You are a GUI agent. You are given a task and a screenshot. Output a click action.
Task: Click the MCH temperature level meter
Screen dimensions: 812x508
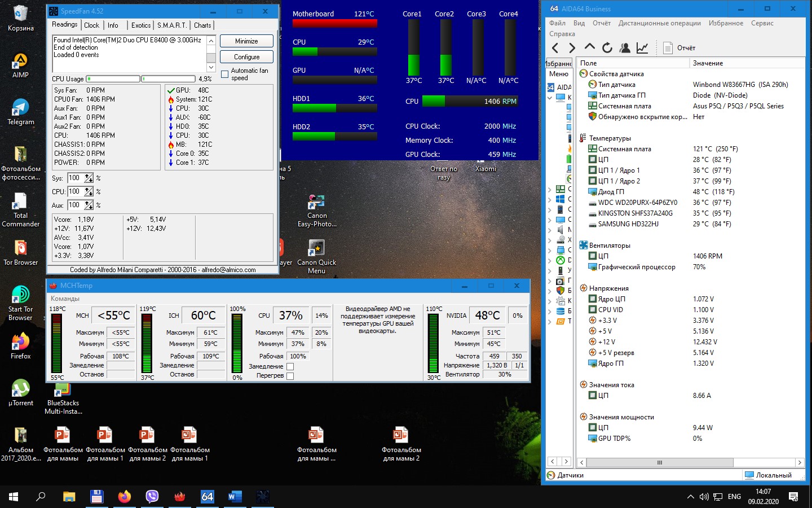pyautogui.click(x=56, y=343)
